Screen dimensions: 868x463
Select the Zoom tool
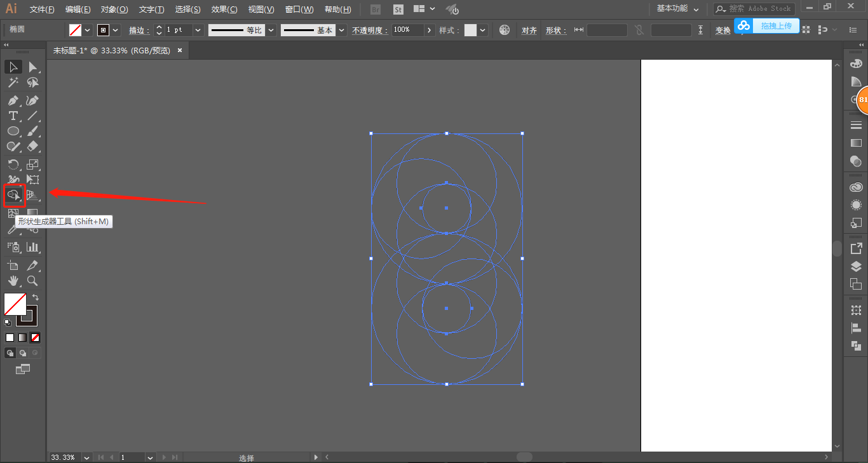pos(33,281)
